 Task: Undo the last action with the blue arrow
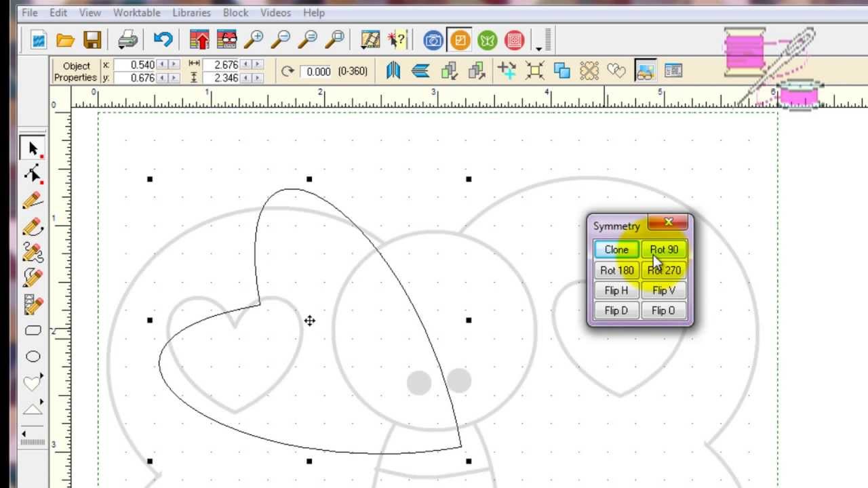click(x=163, y=40)
